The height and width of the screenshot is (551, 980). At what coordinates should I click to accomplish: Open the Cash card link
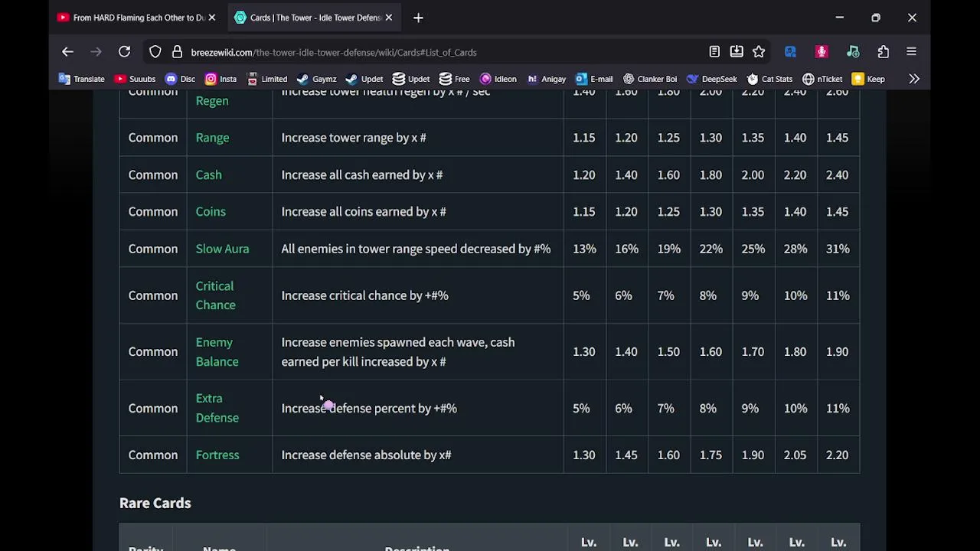pos(208,174)
